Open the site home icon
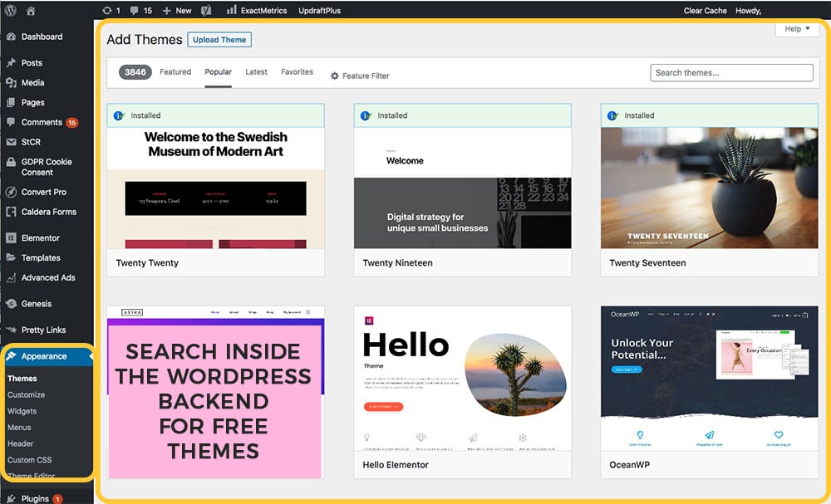This screenshot has height=504, width=831. tap(30, 10)
